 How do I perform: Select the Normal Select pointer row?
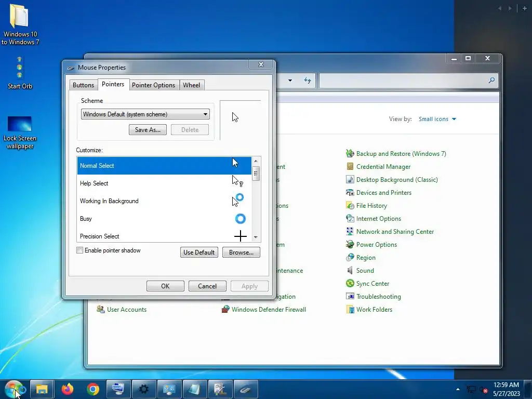tap(164, 166)
